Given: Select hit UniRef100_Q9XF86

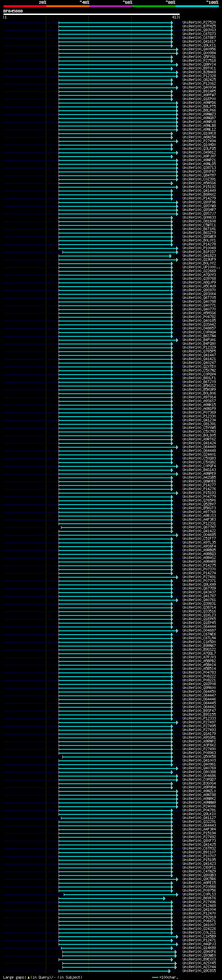Looking at the screenshot, I should (x=199, y=202).
